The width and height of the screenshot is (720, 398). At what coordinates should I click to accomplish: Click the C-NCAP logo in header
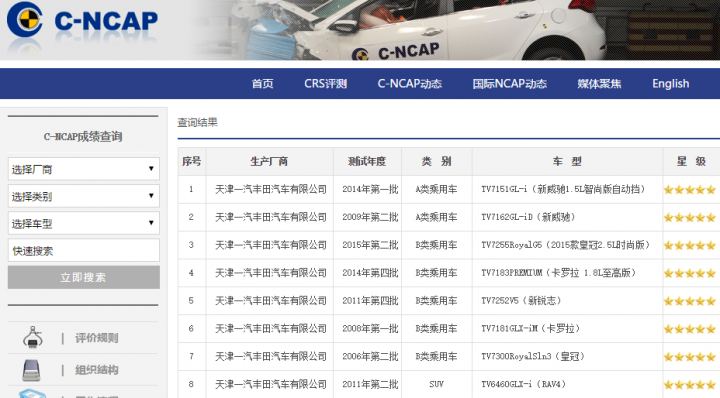(83, 20)
